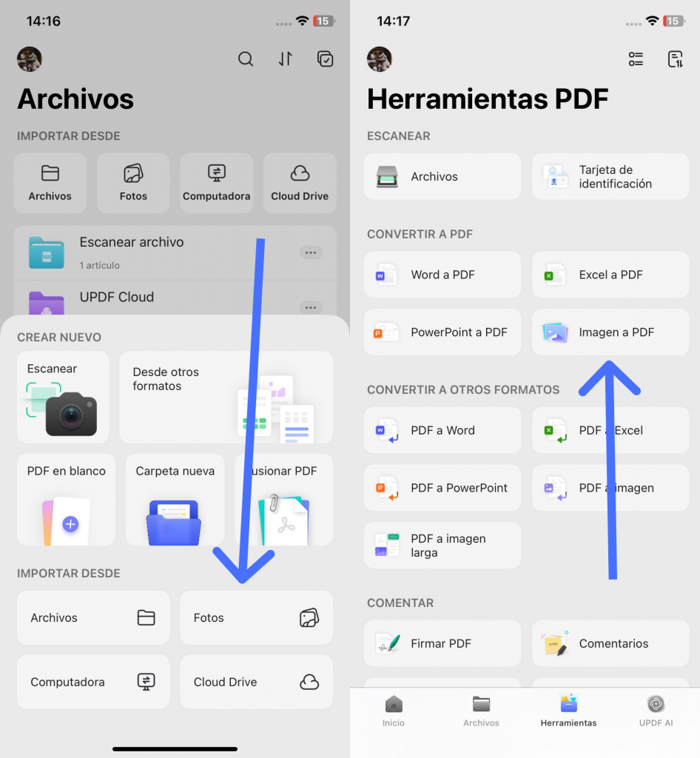700x758 pixels.
Task: Select Word a PDF conversion
Action: point(442,275)
